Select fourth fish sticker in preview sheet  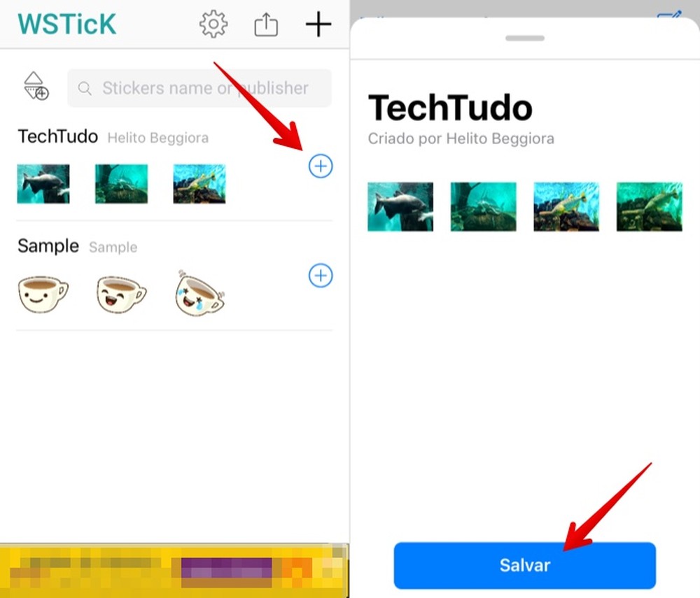tap(650, 206)
